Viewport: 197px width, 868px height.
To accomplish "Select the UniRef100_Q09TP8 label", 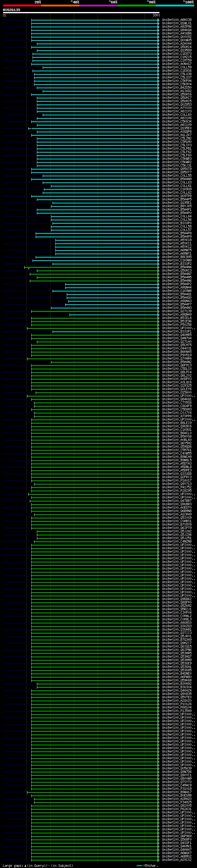I will (x=177, y=196).
